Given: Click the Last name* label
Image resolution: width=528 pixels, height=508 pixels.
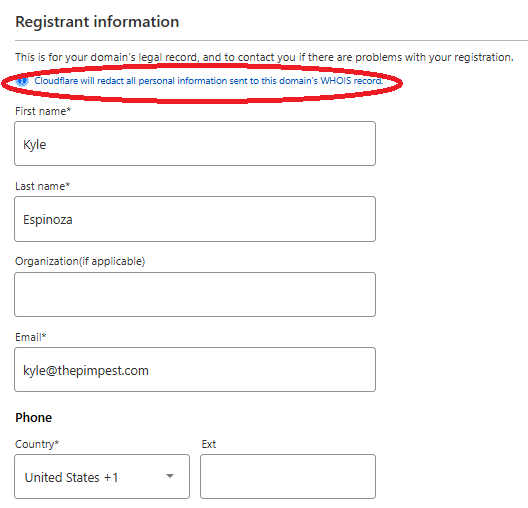Looking at the screenshot, I should click(x=42, y=186).
